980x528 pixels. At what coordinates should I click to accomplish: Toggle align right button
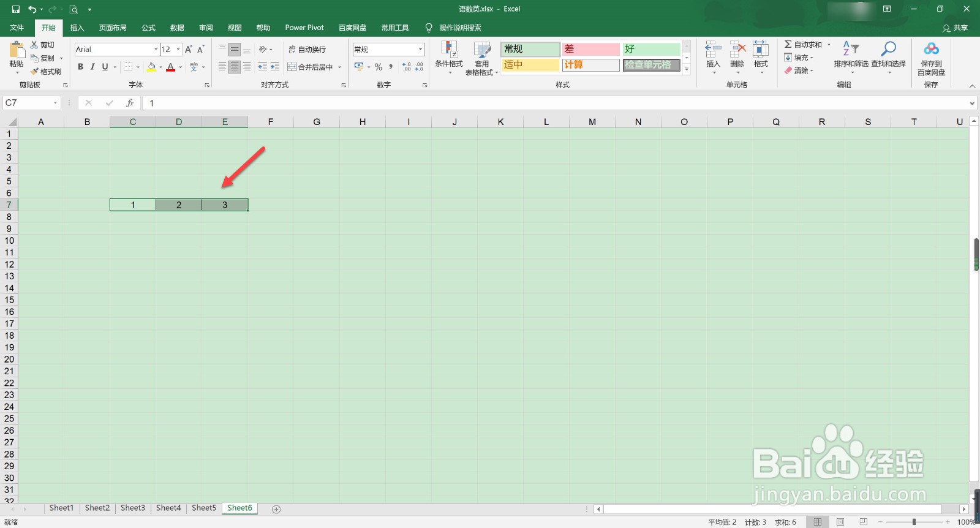[x=247, y=67]
